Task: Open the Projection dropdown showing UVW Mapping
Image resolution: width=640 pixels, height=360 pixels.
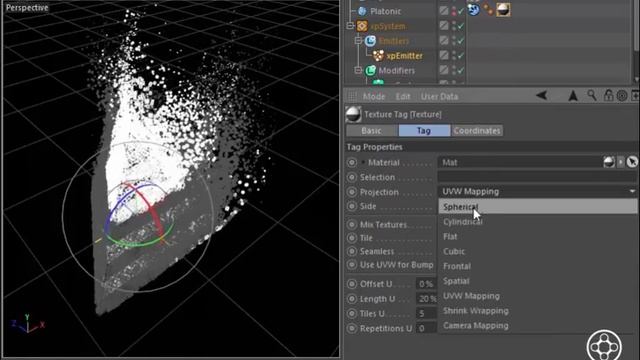Action: click(538, 191)
